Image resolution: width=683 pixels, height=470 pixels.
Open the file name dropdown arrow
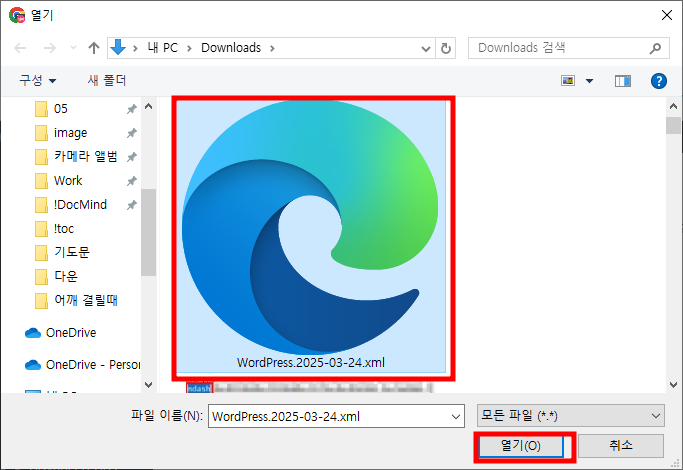456,417
